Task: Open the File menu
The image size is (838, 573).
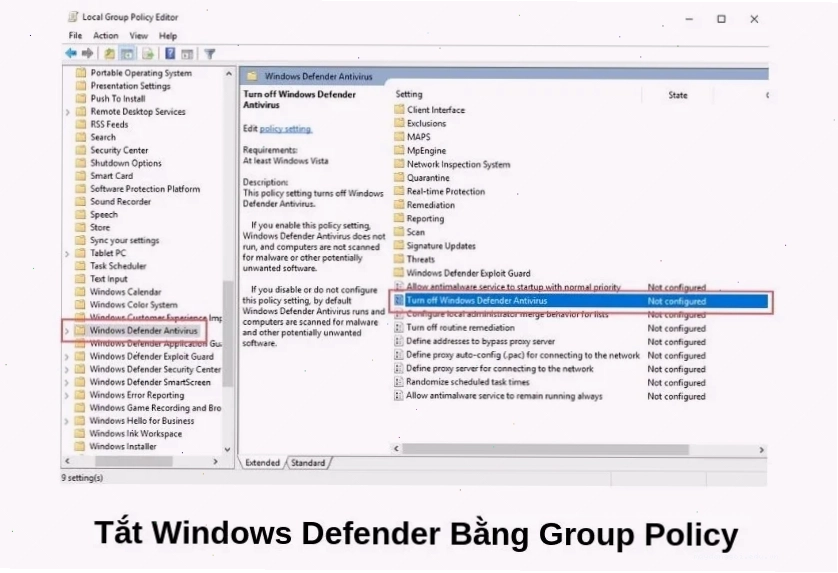Action: [75, 36]
